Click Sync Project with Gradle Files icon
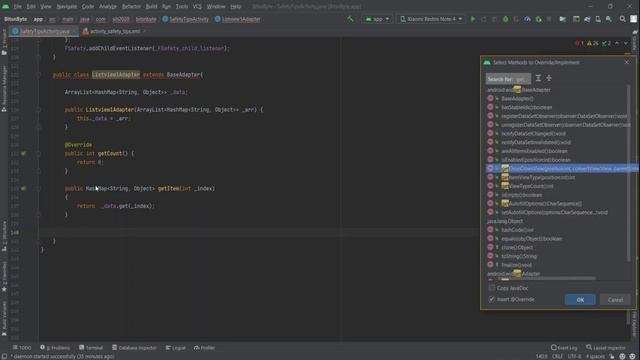Image resolution: width=640 pixels, height=360 pixels. (x=587, y=19)
